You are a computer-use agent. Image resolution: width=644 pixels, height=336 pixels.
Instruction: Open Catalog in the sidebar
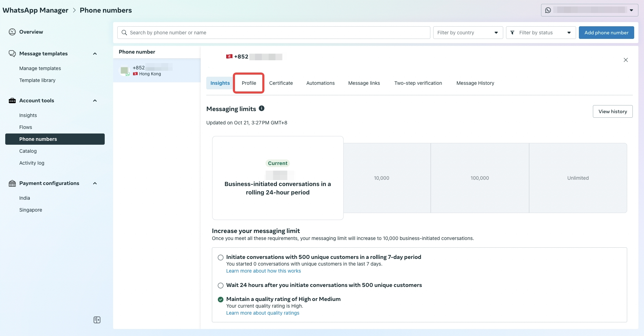[x=28, y=151]
